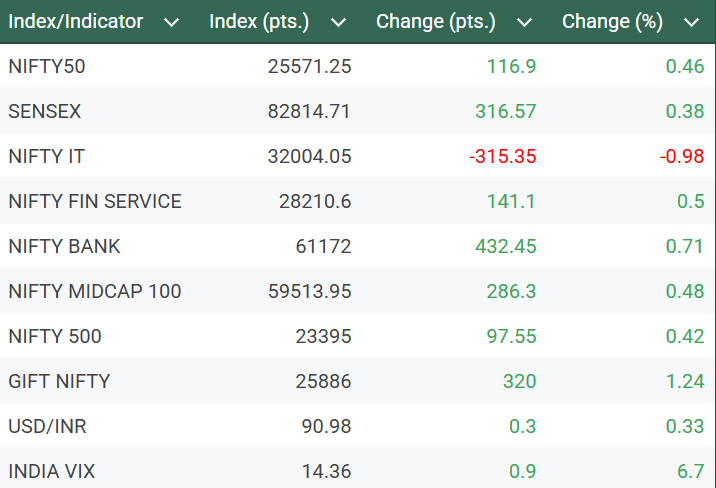This screenshot has height=488, width=716.
Task: Select the USD/INR row label
Action: pos(47,426)
